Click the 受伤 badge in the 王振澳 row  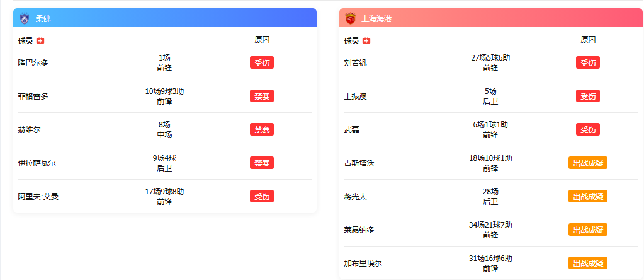click(588, 96)
